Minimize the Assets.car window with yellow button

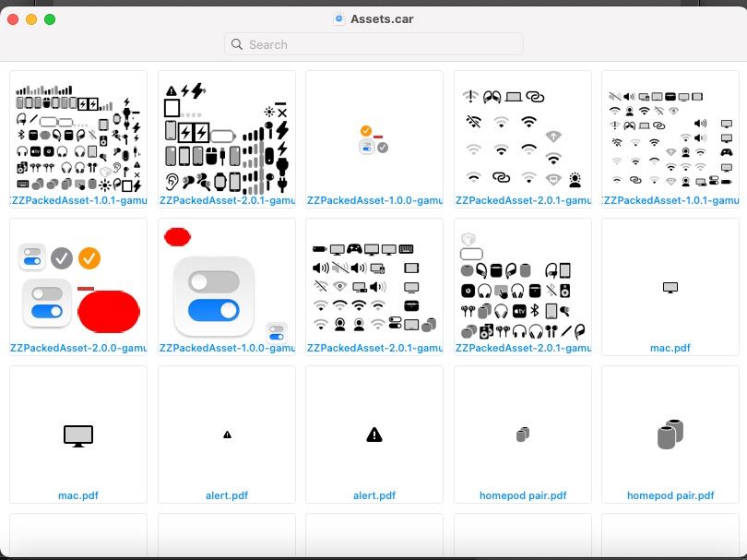point(31,19)
